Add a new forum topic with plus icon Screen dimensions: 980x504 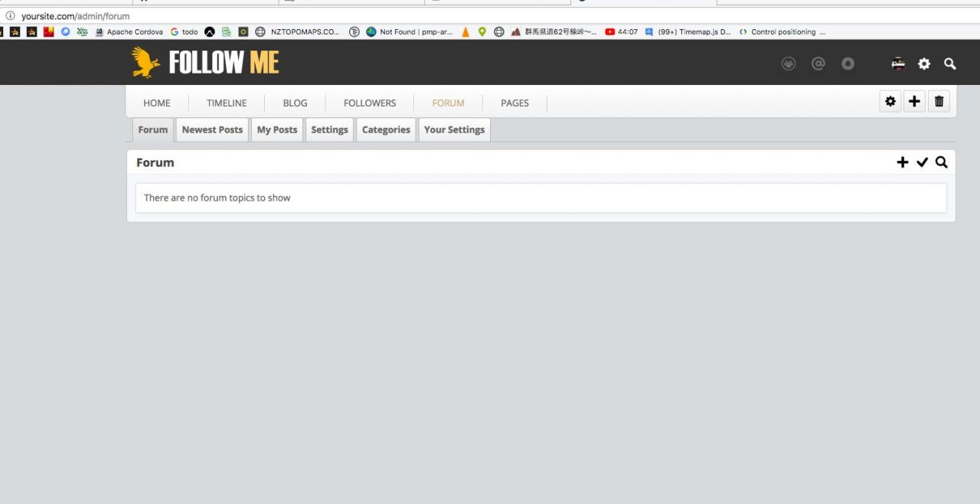click(x=903, y=162)
